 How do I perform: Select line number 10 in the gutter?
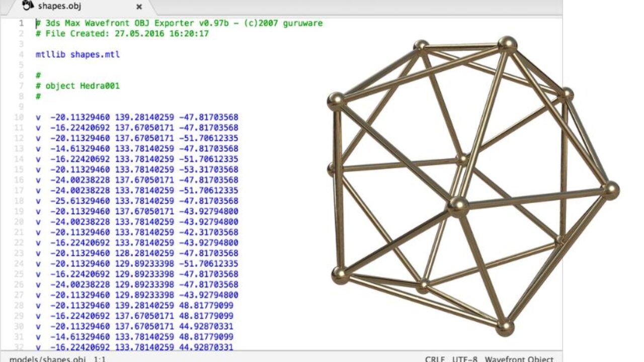click(x=19, y=117)
